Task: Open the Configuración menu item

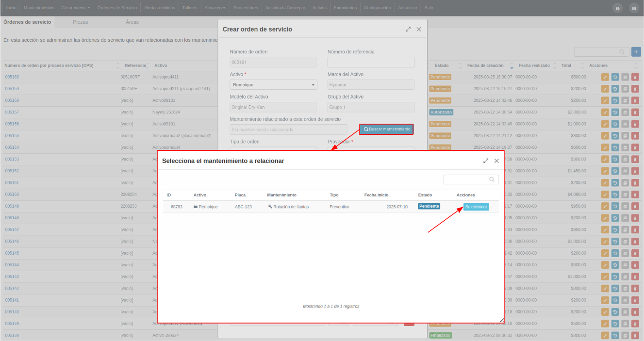Action: click(x=377, y=8)
